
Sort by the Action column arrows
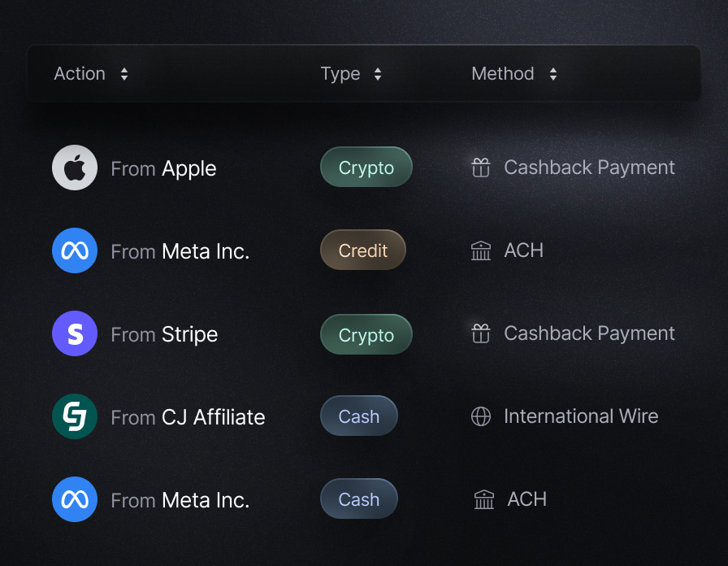124,74
